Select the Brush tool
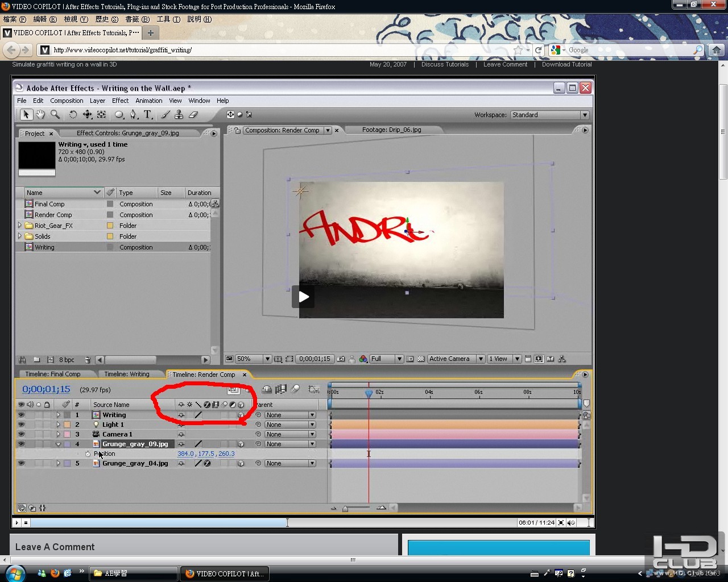Image resolution: width=728 pixels, height=582 pixels. coord(165,115)
